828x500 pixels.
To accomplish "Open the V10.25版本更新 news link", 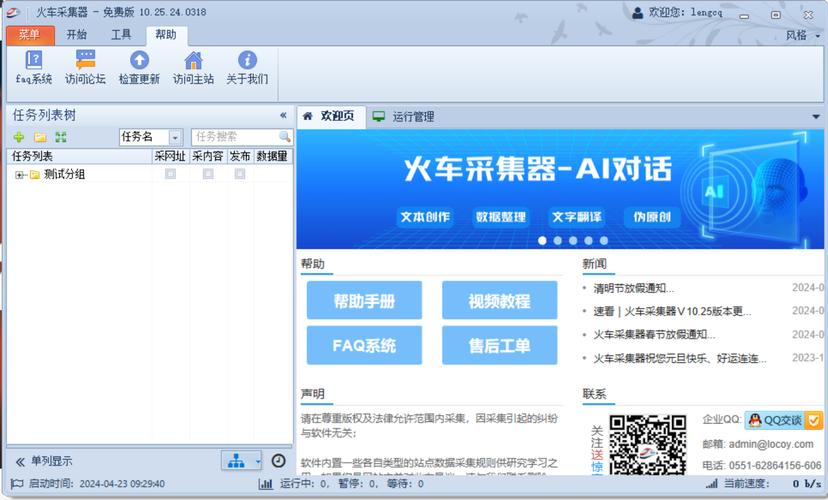I will (672, 312).
